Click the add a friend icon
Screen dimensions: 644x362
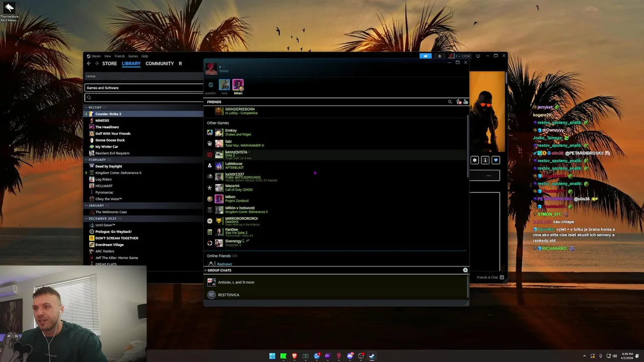pyautogui.click(x=465, y=102)
